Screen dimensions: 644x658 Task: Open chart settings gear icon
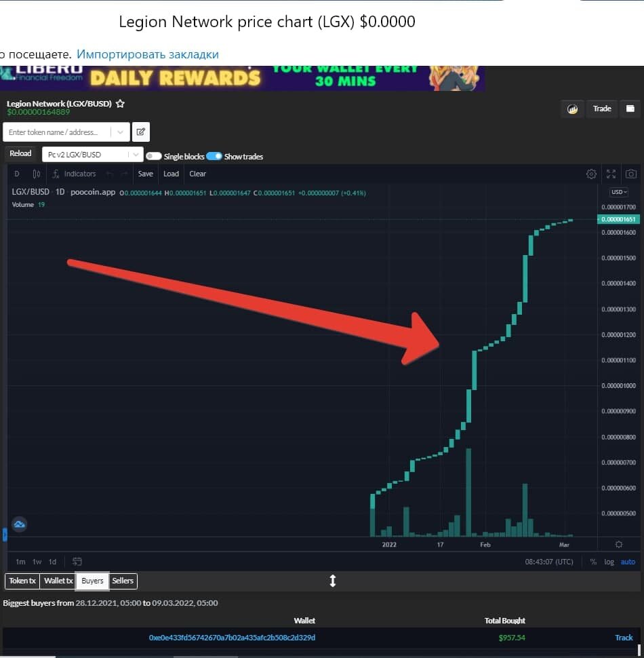(591, 174)
